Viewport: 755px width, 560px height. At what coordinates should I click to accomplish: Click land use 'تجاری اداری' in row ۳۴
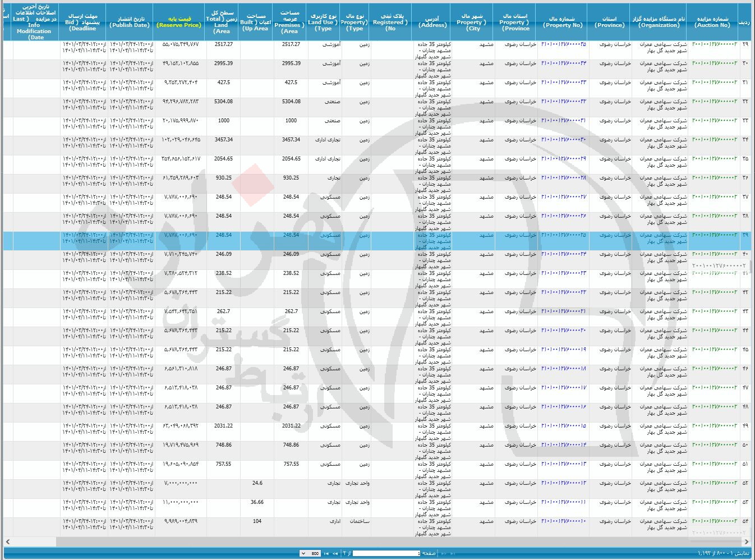328,140
